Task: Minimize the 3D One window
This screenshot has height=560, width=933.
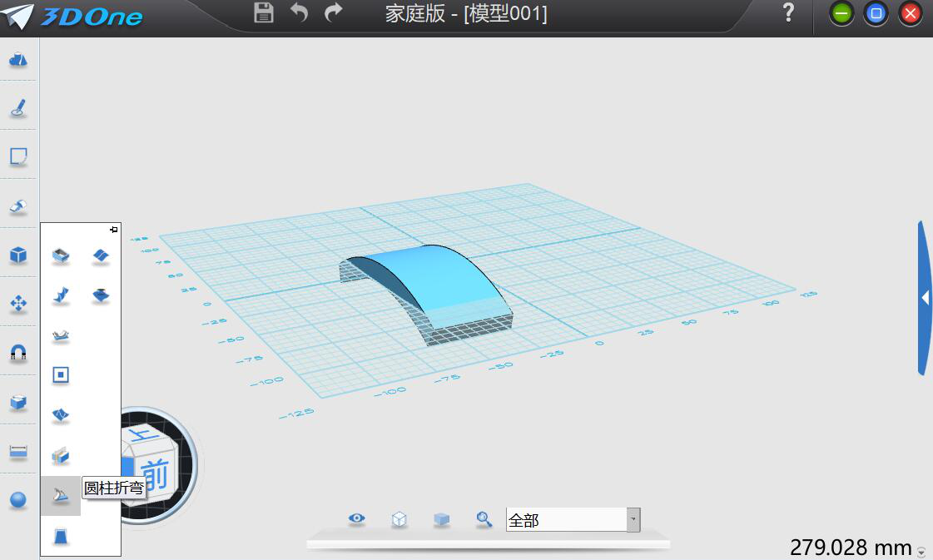Action: 841,13
